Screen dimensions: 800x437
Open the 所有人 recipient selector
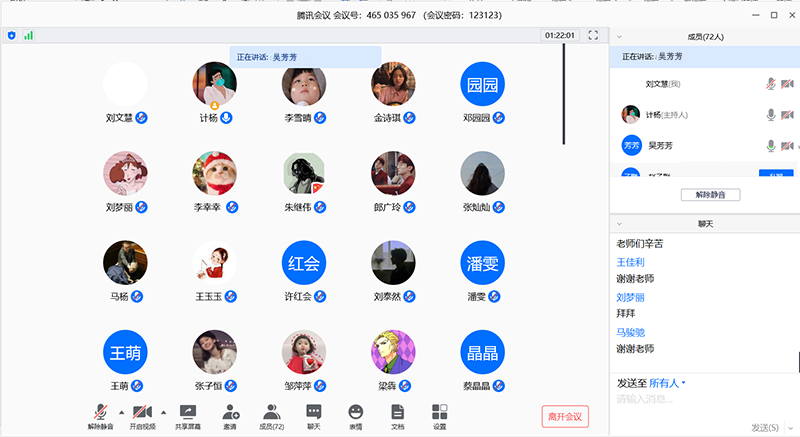pyautogui.click(x=667, y=383)
